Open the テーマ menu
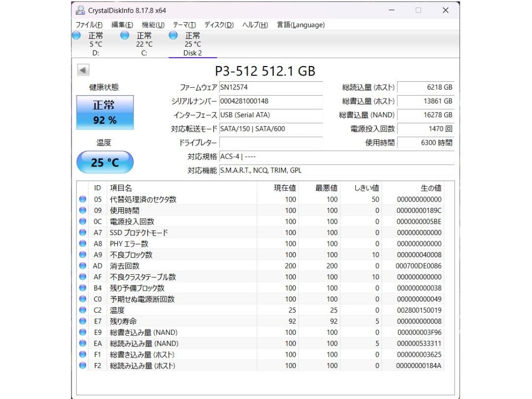This screenshot has height=399, width=532. pos(183,25)
